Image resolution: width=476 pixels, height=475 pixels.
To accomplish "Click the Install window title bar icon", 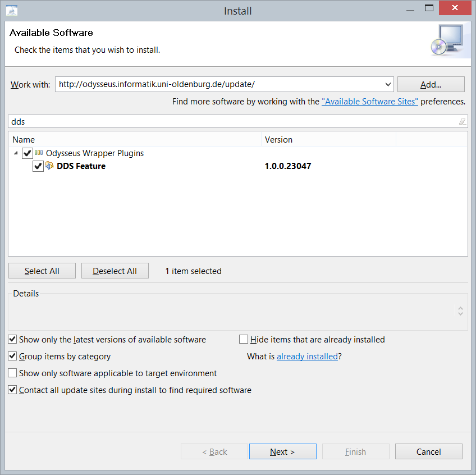I will point(12,11).
